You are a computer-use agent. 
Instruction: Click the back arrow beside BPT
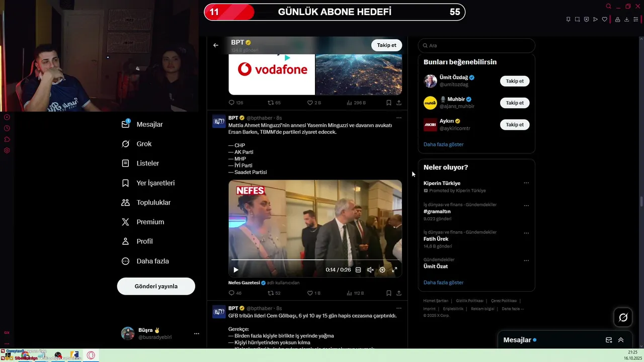pyautogui.click(x=216, y=45)
